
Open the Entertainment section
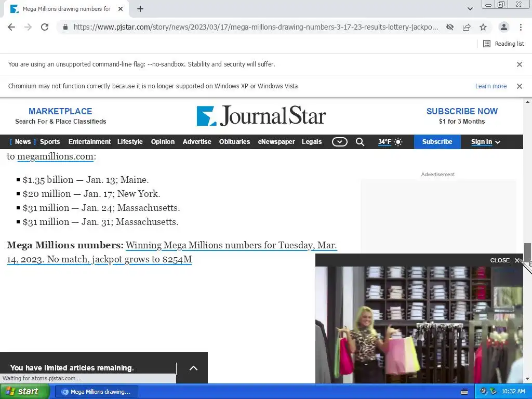[89, 142]
